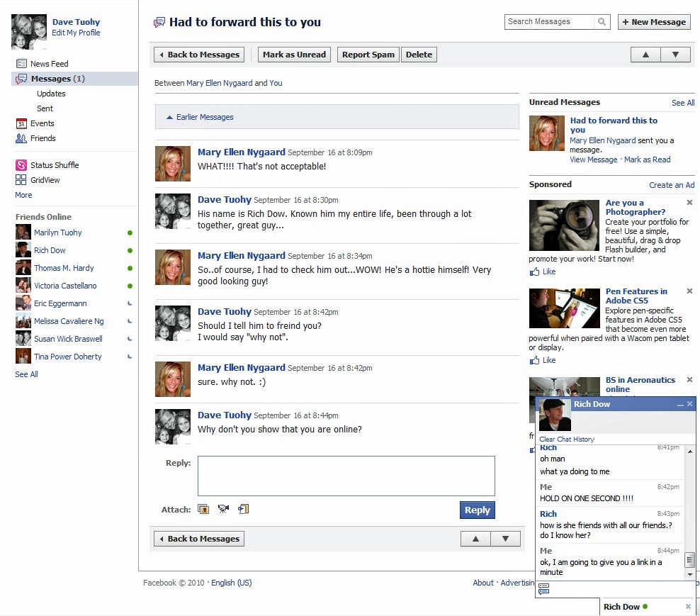The width and height of the screenshot is (700, 616).
Task: Click Create an Ad link
Action: coord(672,185)
